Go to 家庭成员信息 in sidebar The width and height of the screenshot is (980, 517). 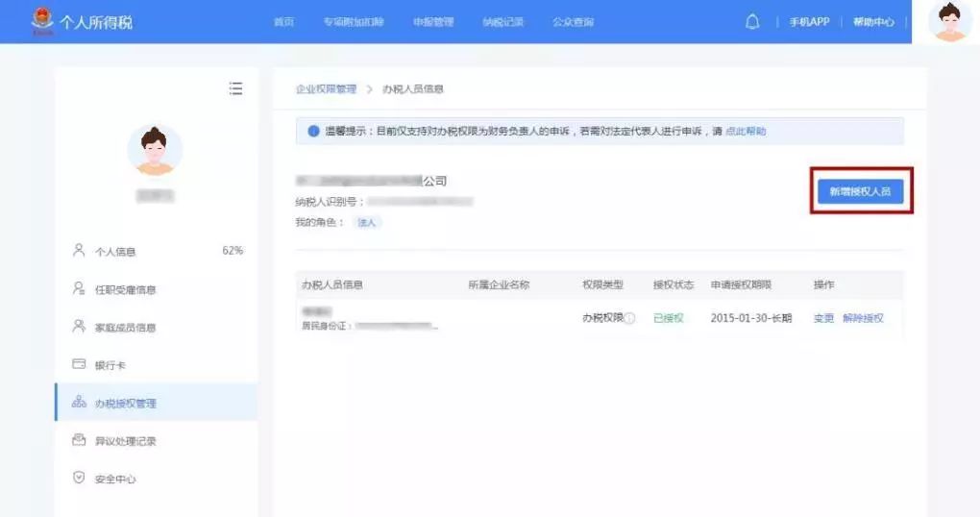pos(125,328)
